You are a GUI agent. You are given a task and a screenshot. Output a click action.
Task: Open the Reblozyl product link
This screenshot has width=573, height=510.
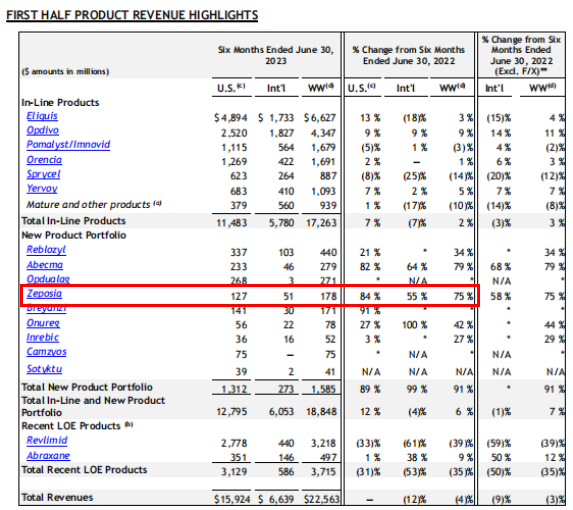point(46,250)
